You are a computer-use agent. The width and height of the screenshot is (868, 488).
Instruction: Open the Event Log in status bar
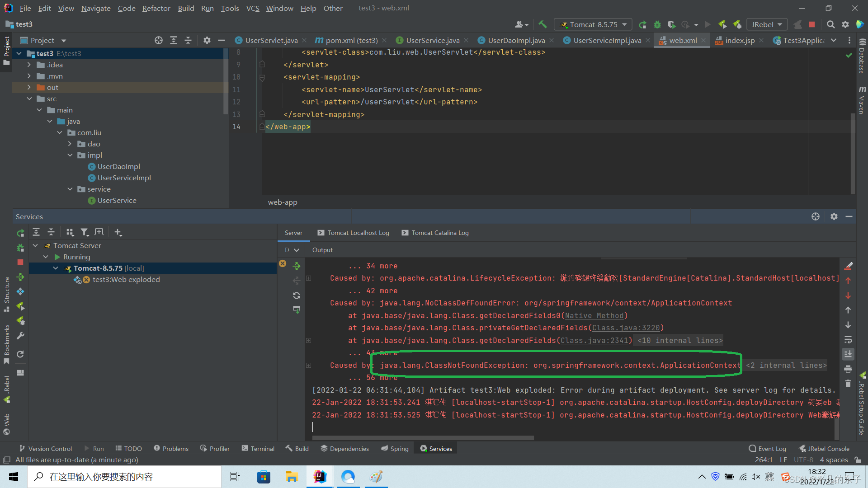[x=768, y=448]
